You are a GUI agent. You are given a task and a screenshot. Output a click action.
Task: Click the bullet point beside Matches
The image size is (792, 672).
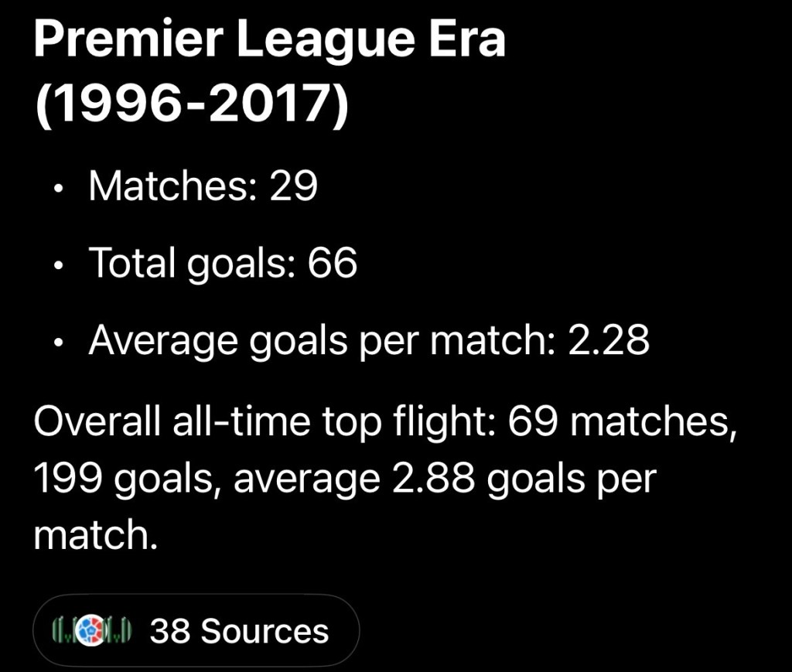pos(59,189)
